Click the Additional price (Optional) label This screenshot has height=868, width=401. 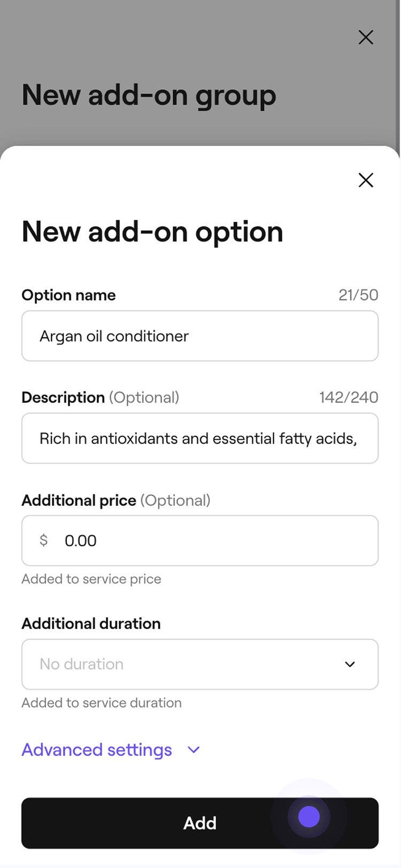[116, 500]
